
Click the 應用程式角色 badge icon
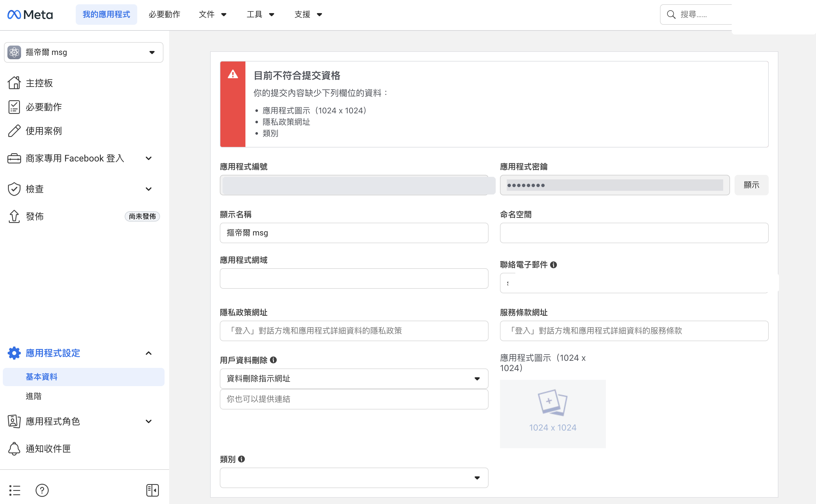(x=14, y=421)
